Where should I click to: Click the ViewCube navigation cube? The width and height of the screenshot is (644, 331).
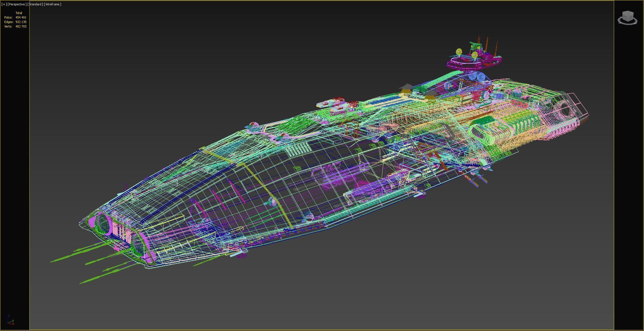(628, 16)
